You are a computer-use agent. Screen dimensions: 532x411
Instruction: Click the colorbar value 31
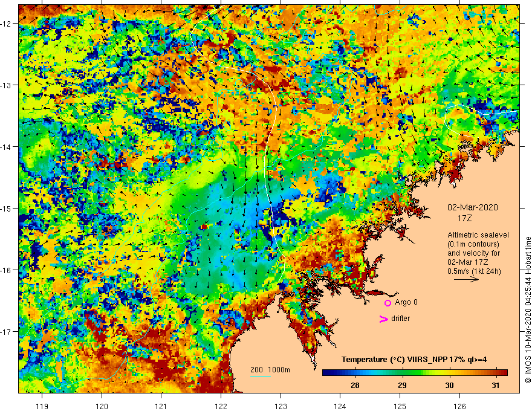[496, 385]
